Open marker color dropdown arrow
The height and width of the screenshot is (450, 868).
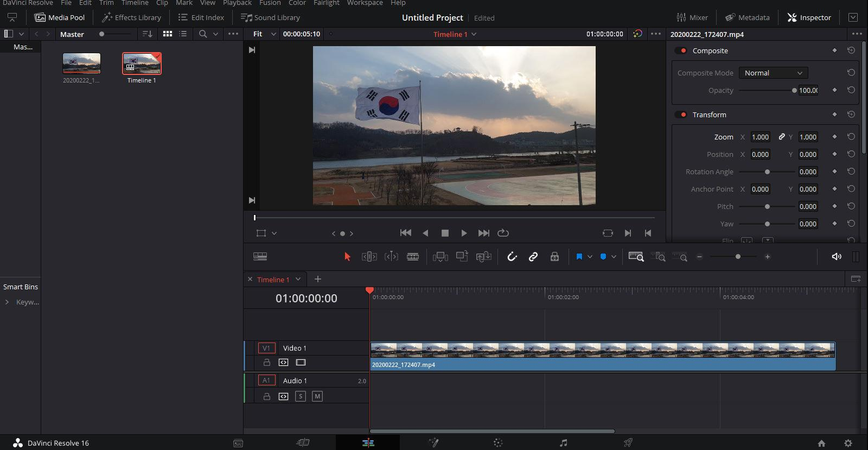614,257
